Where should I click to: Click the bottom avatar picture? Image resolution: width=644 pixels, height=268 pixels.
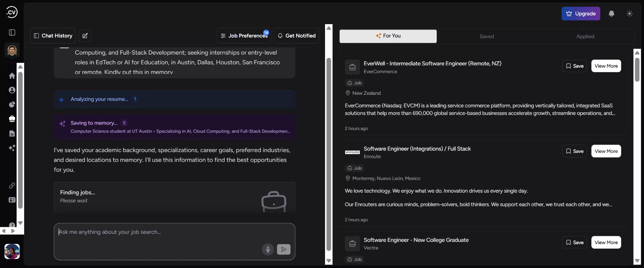12,251
